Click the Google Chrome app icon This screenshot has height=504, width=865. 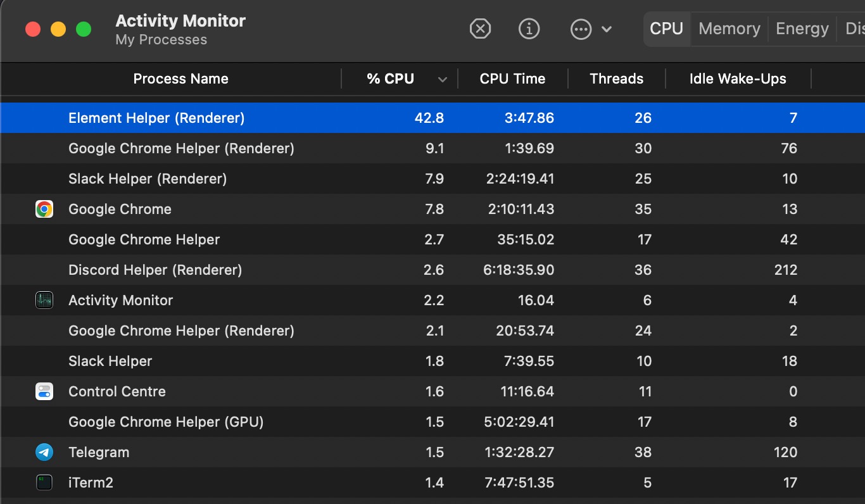coord(44,209)
